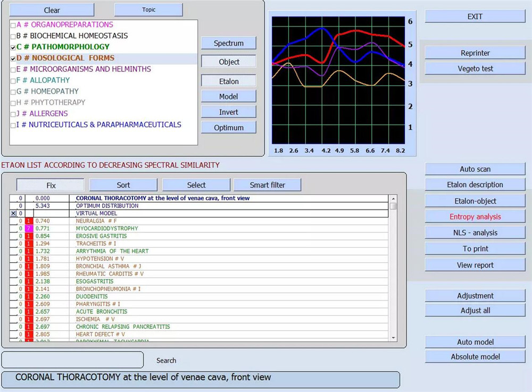Open the Vegeto test
Viewport: 532px width, 392px height.
pyautogui.click(x=475, y=69)
